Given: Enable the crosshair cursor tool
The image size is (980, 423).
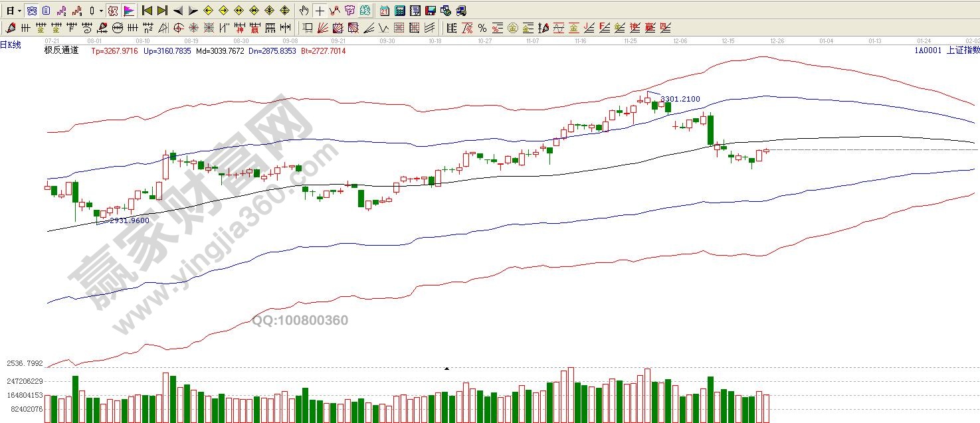Looking at the screenshot, I should click(x=320, y=11).
